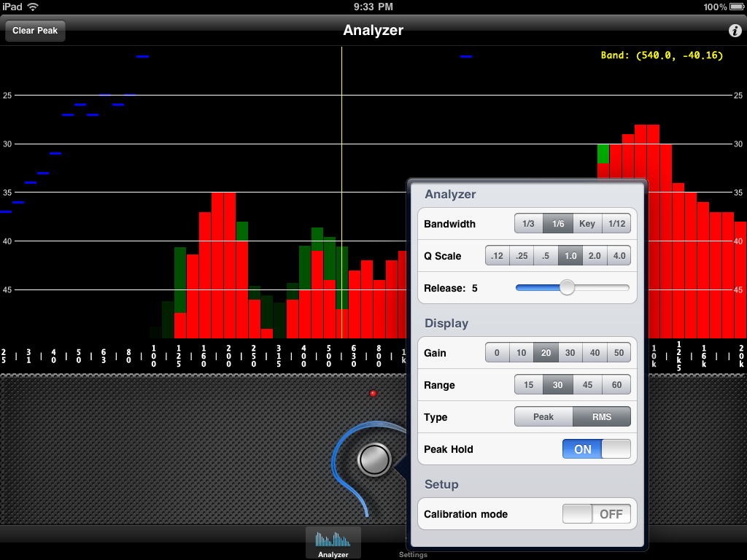Viewport: 747px width, 560px height.
Task: Tap the info icon in title bar
Action: coord(735,31)
